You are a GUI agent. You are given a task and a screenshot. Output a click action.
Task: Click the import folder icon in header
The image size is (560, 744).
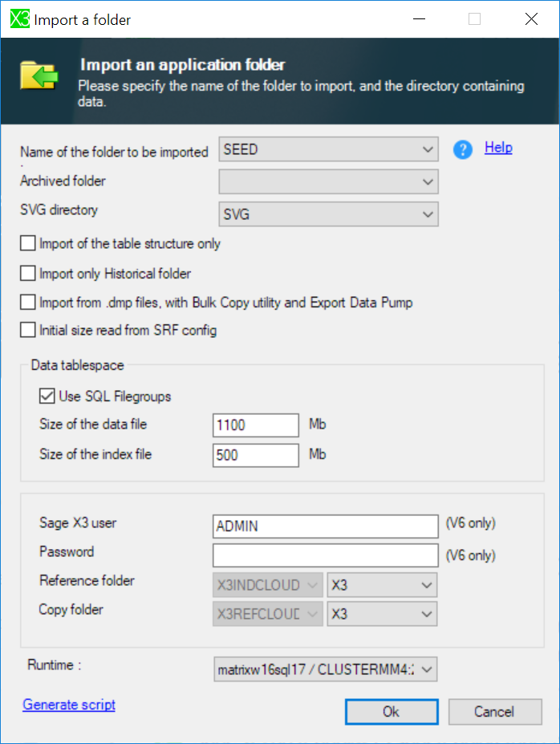tap(39, 75)
